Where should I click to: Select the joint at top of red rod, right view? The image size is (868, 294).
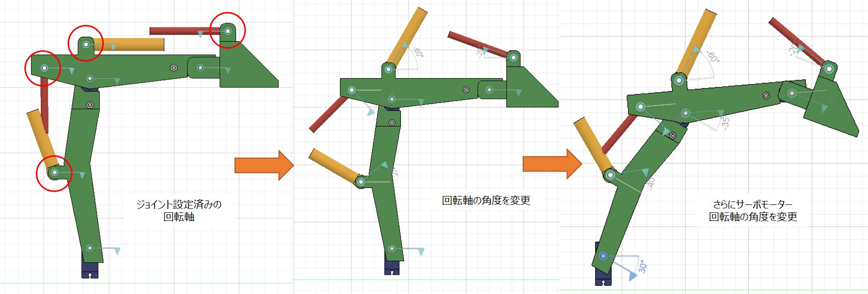tap(829, 69)
